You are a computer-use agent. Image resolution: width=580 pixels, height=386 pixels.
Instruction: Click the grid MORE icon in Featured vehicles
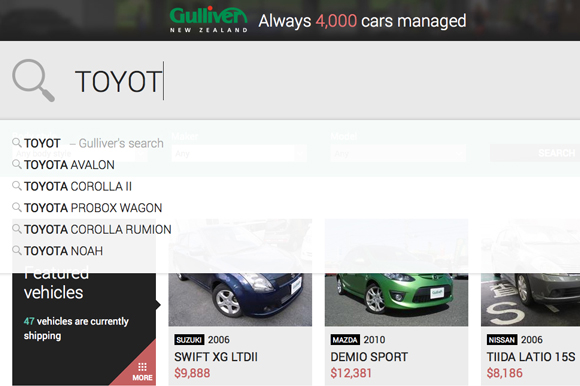(142, 372)
